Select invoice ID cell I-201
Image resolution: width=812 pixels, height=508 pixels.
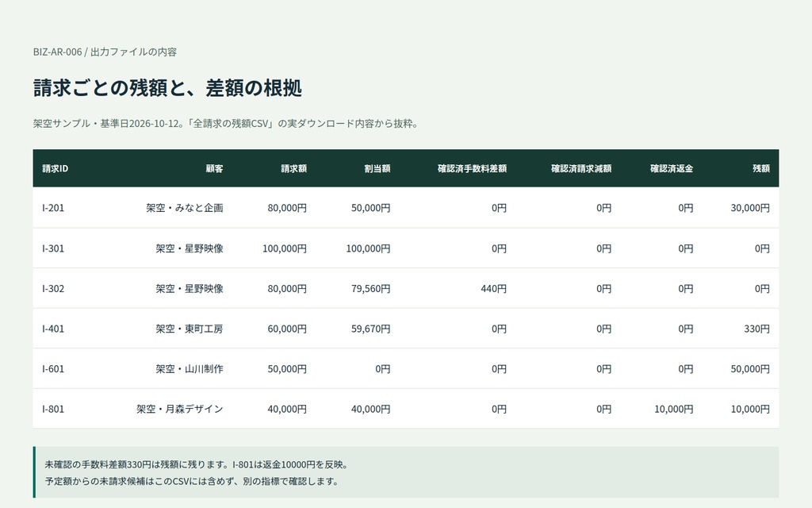(x=53, y=208)
